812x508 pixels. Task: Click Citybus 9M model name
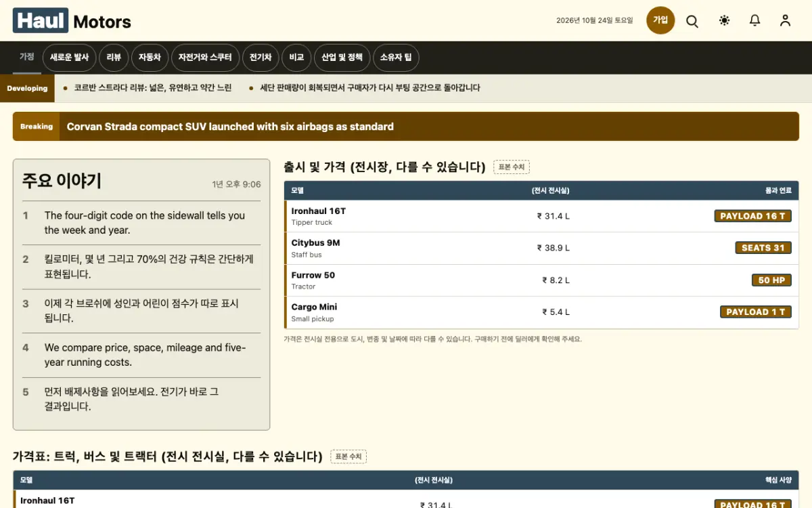tap(316, 243)
